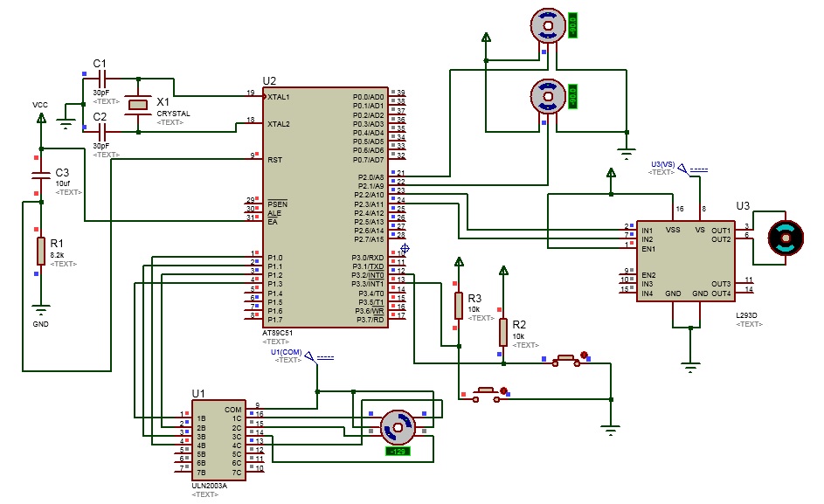The height and width of the screenshot is (504, 824).
Task: Click the push button wired to R3
Action: point(485,394)
